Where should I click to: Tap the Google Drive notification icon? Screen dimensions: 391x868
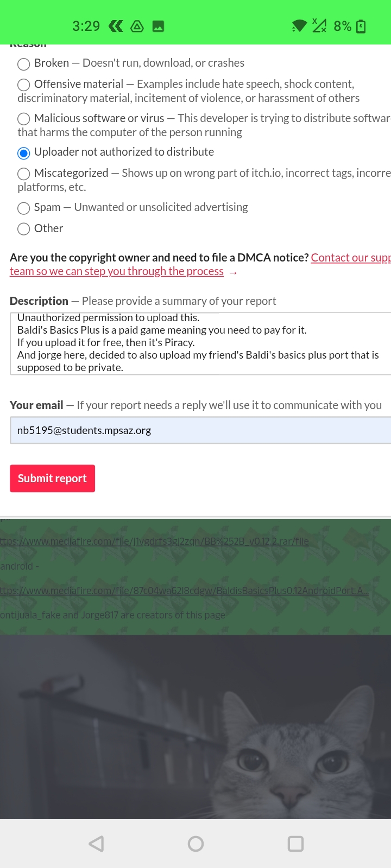pyautogui.click(x=137, y=26)
